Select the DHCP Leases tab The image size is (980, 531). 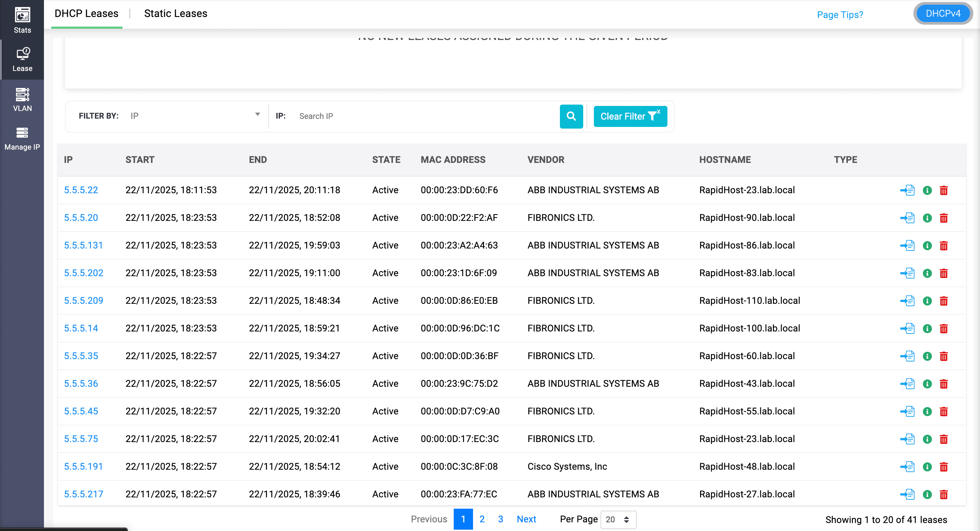(86, 14)
